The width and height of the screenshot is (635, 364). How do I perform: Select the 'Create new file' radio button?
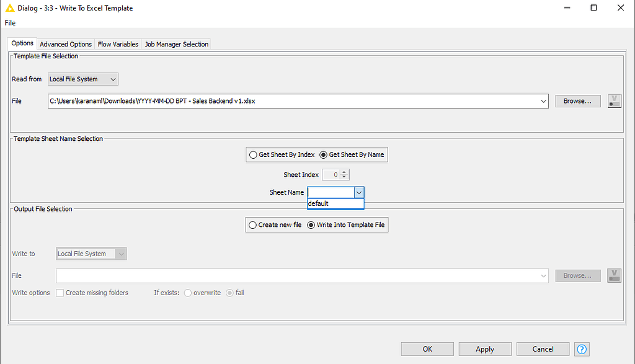click(x=252, y=224)
